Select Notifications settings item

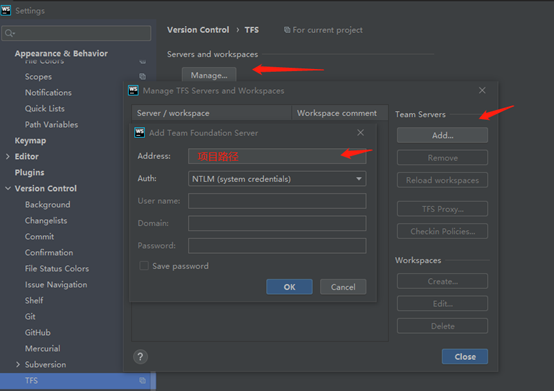48,93
